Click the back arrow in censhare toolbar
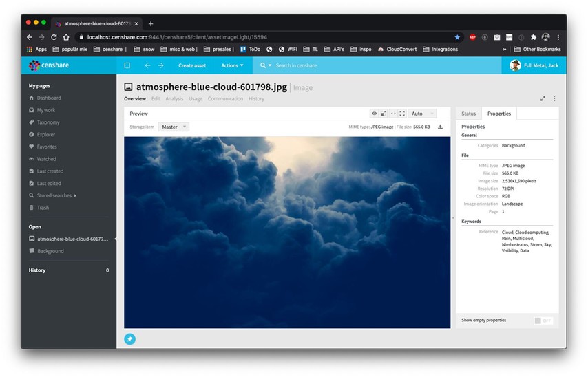This screenshot has width=588, height=377. click(x=147, y=65)
